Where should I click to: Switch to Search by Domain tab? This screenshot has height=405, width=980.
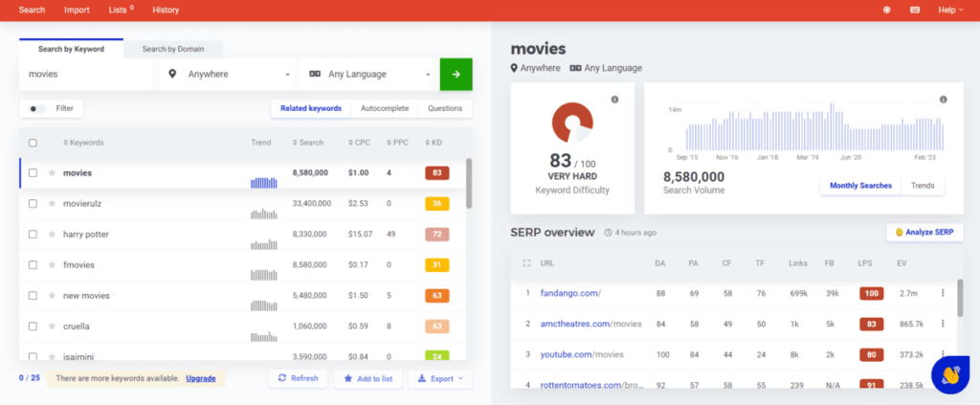173,49
